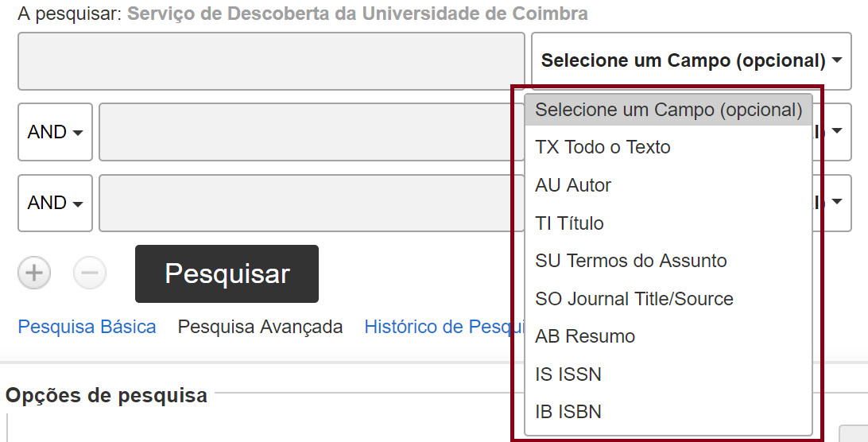Open the Pesquisa Avançada link
The width and height of the screenshot is (868, 442).
point(260,327)
